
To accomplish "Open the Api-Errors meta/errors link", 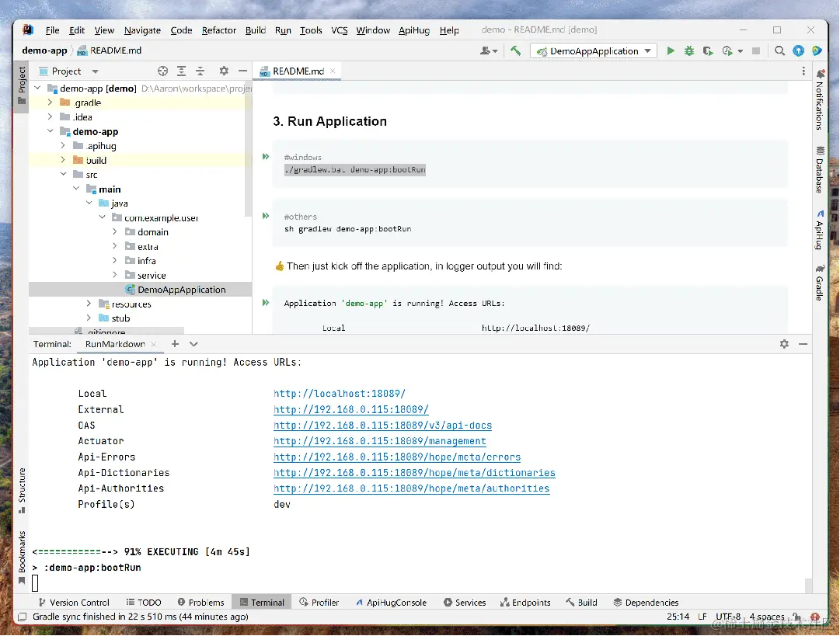I will pyautogui.click(x=397, y=457).
